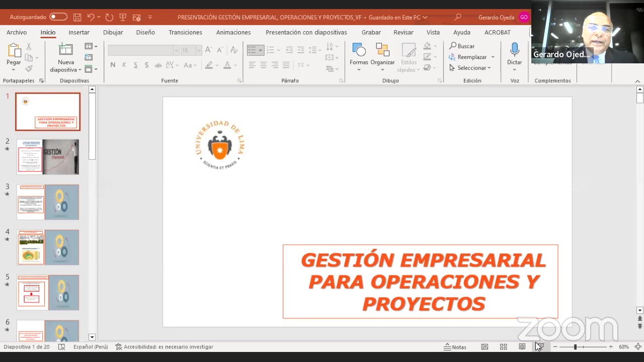Open the Nueva diapositiva dropdown arrow

(80, 70)
